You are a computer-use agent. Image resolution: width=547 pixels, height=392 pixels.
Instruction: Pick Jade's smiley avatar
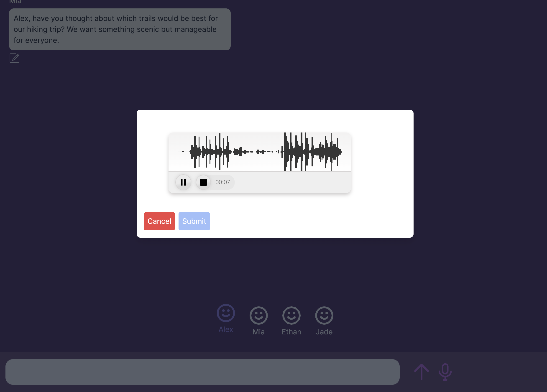324,315
